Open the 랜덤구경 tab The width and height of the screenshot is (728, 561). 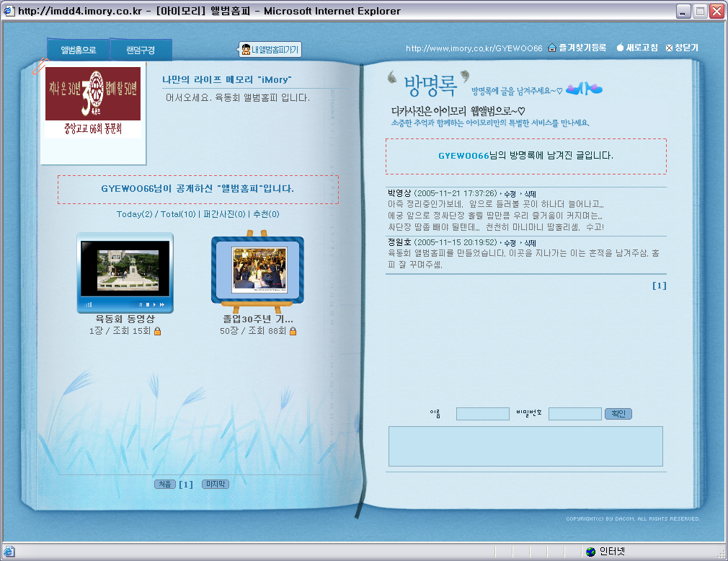coord(141,50)
